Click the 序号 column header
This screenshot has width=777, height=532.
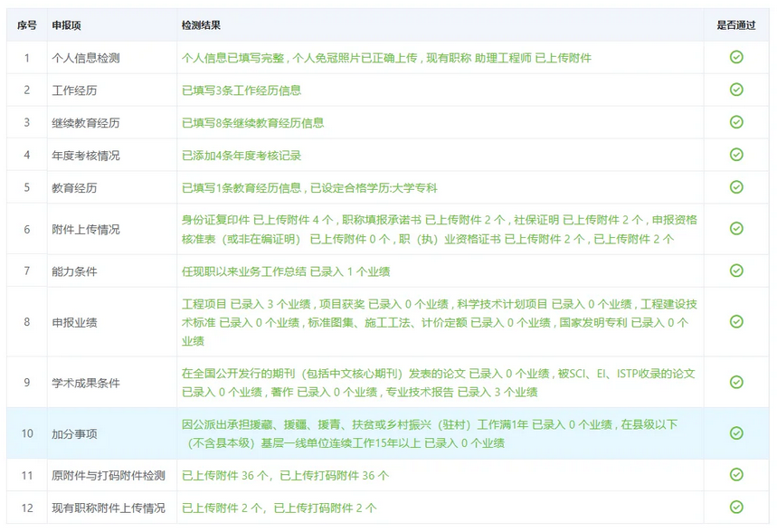pos(27,25)
